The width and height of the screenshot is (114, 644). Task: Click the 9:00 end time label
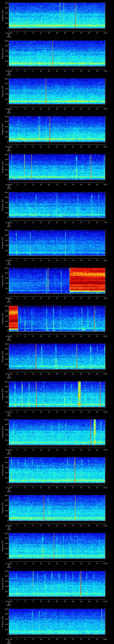[105, 298]
